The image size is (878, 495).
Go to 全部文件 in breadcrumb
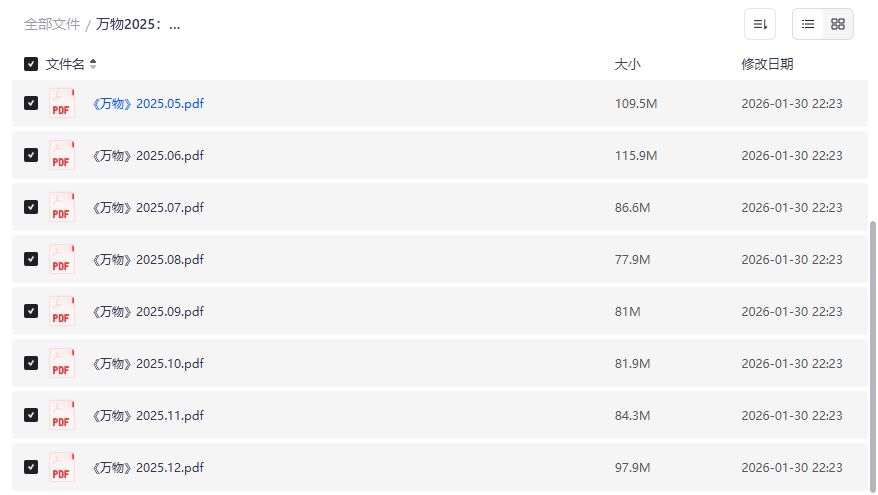coord(52,24)
